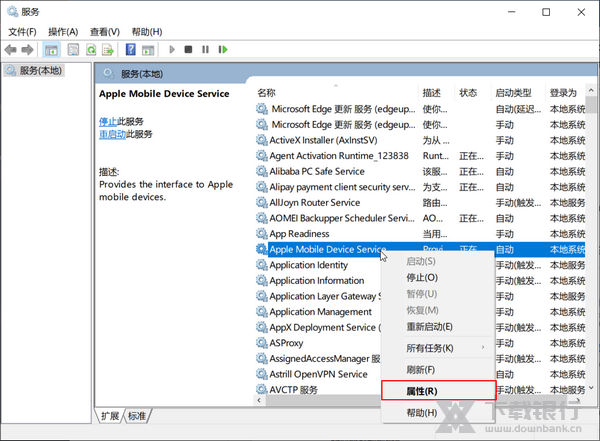The height and width of the screenshot is (441, 600).
Task: Click the show/hide console tree toolbar icon
Action: click(51, 49)
